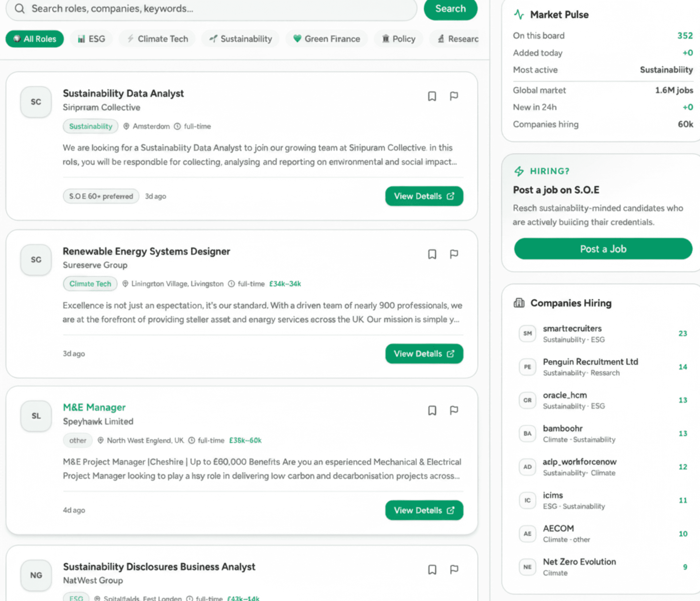This screenshot has height=601, width=700.
Task: Filter jobs by ESG category
Action: point(91,39)
